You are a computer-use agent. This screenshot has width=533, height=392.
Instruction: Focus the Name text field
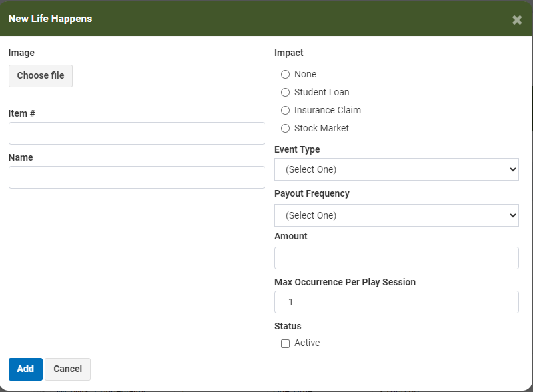[x=137, y=177]
